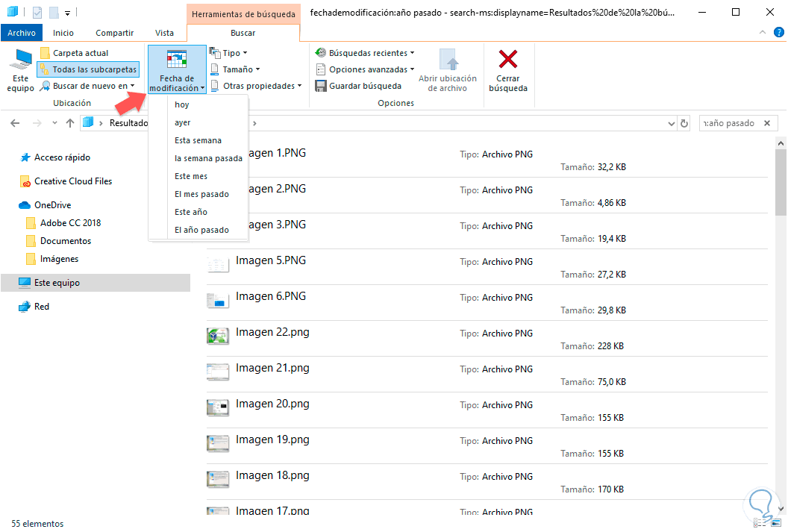Open the Archivo menu tab

point(22,33)
